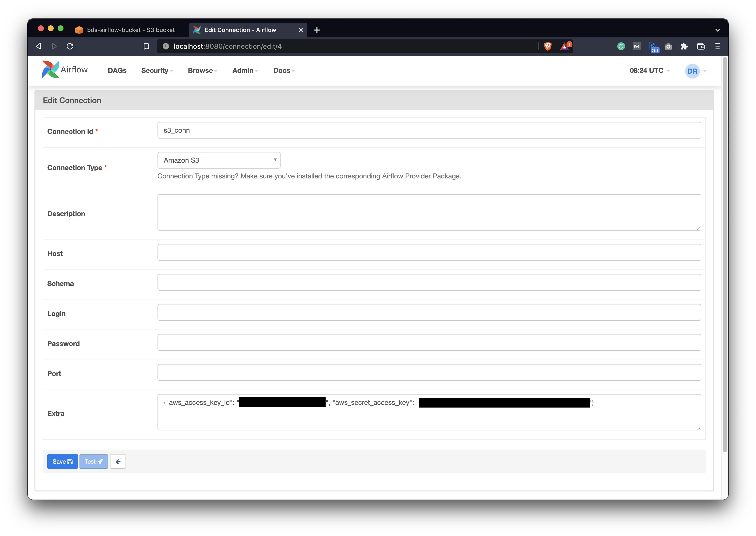Open the Amazon S3 connection type dropdown
756x536 pixels.
pos(219,160)
